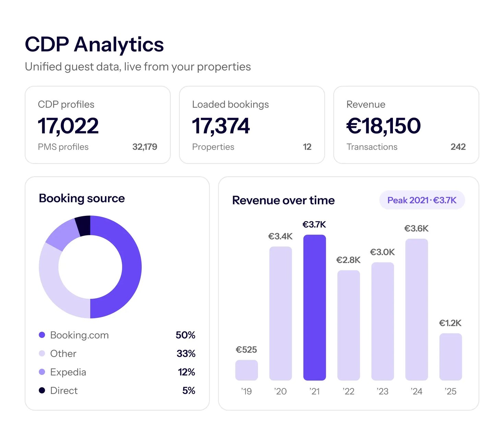Click the '19 axis label
The width and height of the screenshot is (504, 443).
(x=247, y=391)
